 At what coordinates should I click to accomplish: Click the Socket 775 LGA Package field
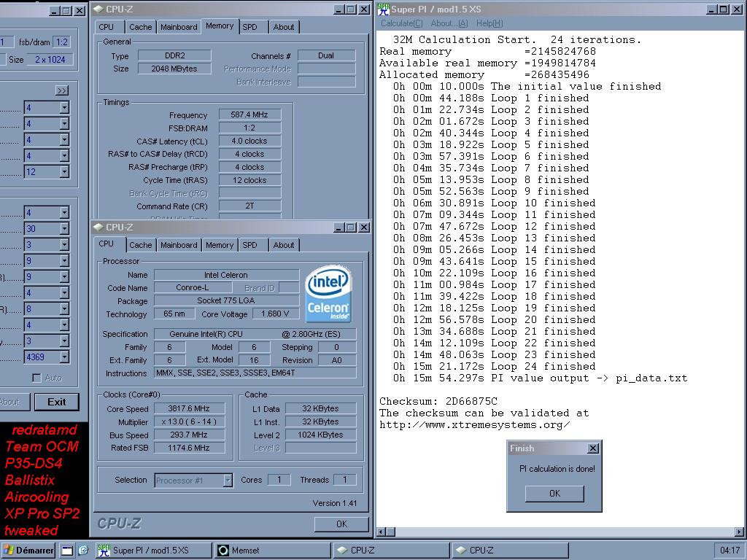coord(226,300)
